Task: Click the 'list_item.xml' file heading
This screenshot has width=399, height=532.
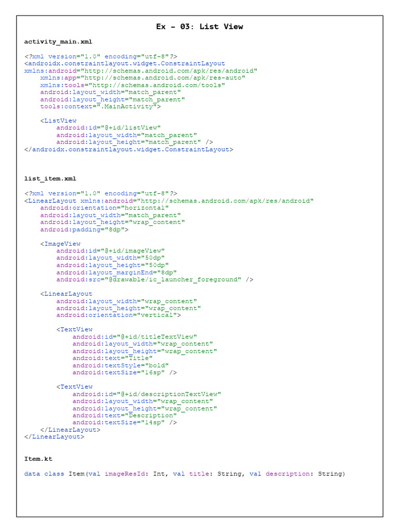Action: click(50, 179)
